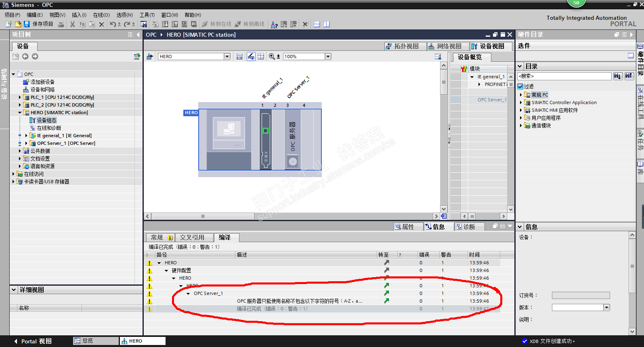Click the hardware catalog 搜索 field
The height and width of the screenshot is (347, 644).
564,76
